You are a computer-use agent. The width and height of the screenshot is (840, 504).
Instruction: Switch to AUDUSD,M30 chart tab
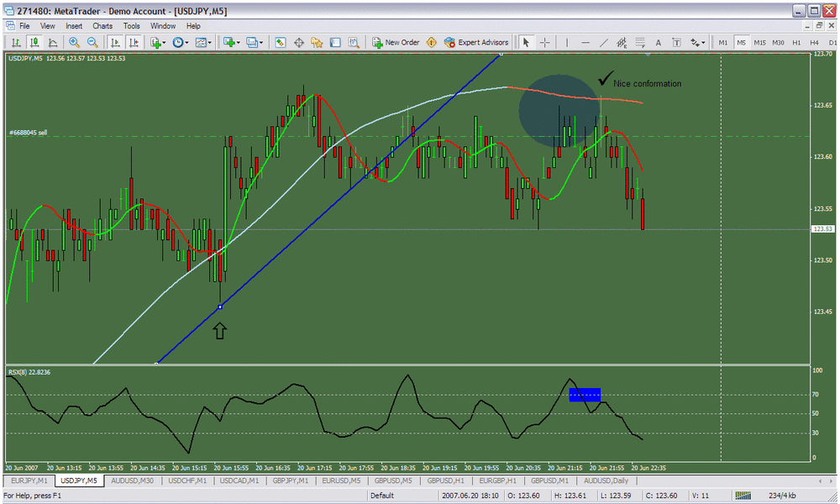pos(132,480)
